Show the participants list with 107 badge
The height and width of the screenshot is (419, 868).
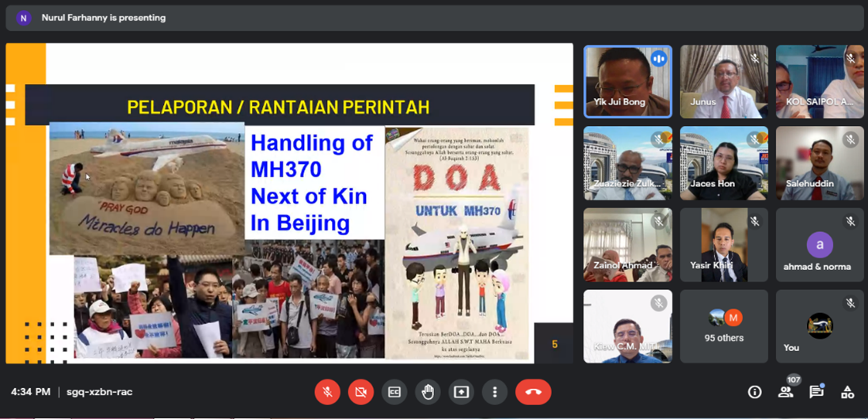786,391
